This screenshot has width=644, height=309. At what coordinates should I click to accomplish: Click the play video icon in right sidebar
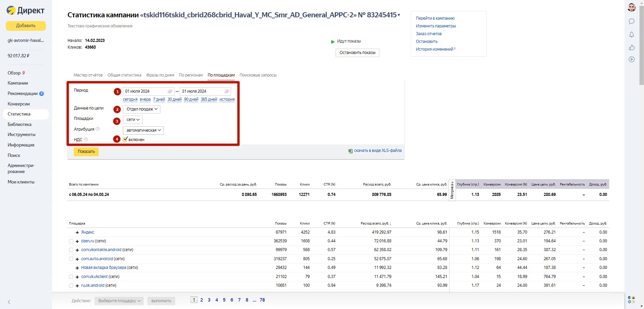631,59
